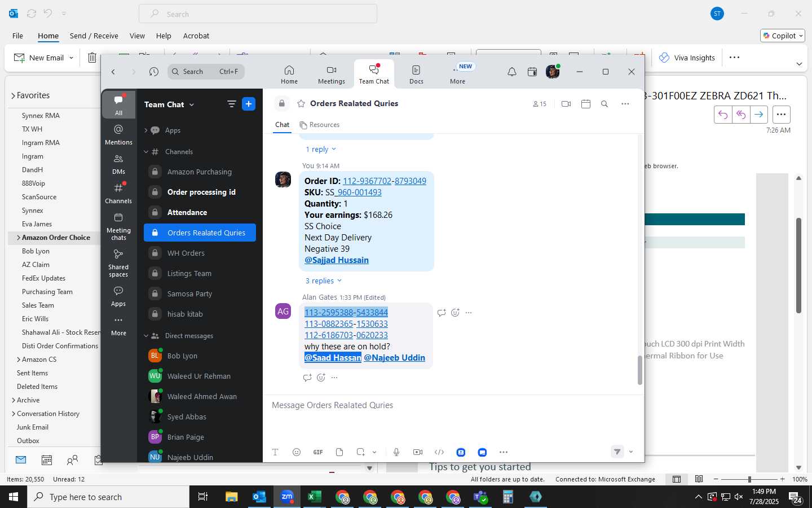This screenshot has width=812, height=508.
Task: Click the Message Orders Realated Quries input
Action: coord(453,405)
